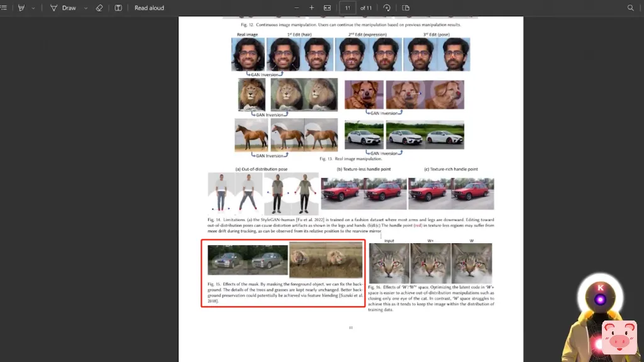Click the 'Fig. 13. Real image manipulation' caption
This screenshot has width=644, height=362.
click(x=351, y=158)
